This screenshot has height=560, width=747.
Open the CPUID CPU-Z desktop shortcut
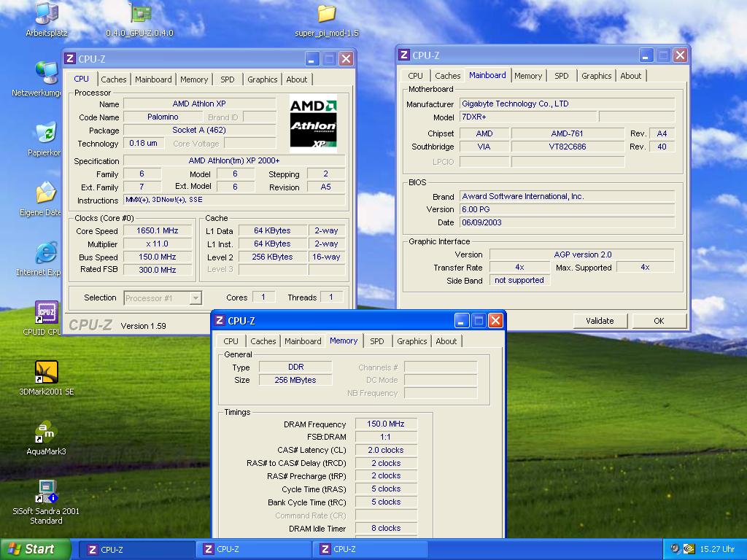point(46,313)
